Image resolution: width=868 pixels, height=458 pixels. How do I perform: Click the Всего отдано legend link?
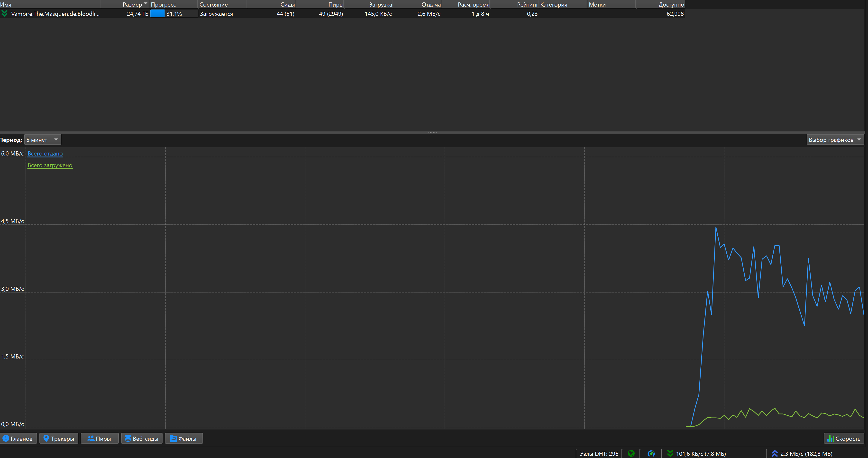(45, 153)
